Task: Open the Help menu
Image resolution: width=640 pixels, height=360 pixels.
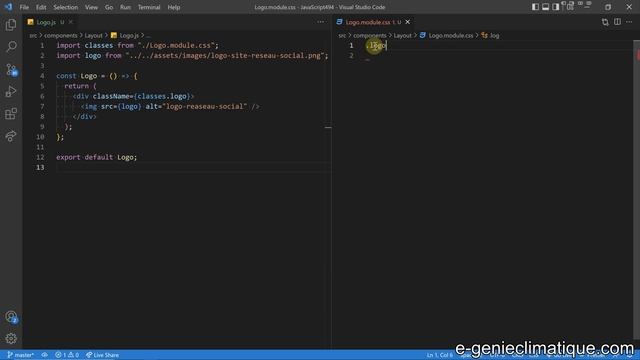Action: coord(173,7)
